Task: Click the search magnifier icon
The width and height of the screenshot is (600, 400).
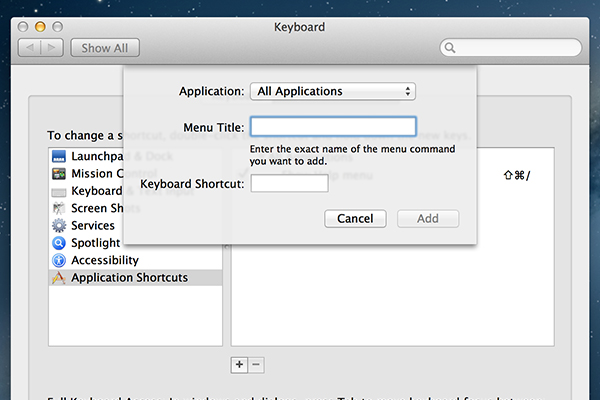Action: [450, 48]
